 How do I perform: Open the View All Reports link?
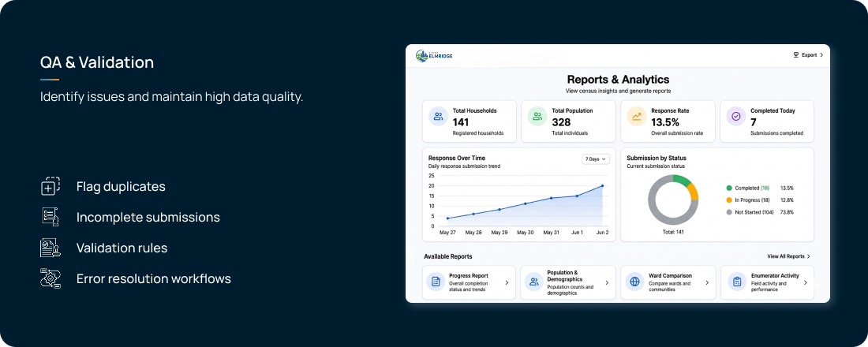pos(788,257)
